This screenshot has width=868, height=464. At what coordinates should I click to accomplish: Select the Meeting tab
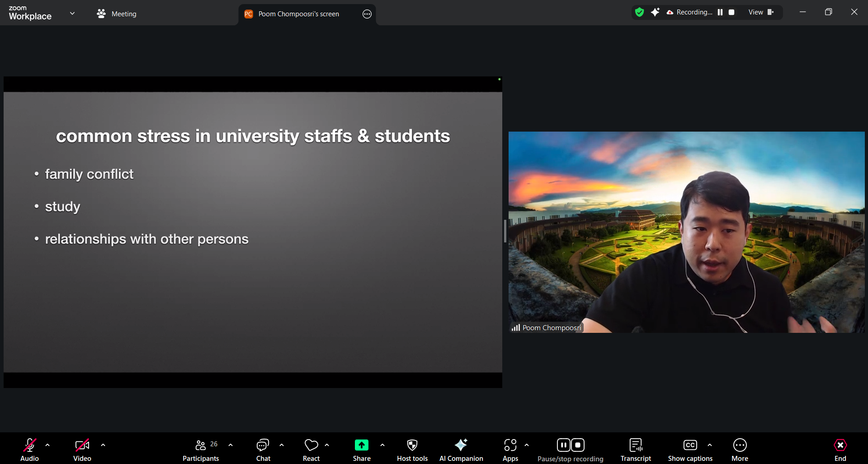(x=117, y=14)
